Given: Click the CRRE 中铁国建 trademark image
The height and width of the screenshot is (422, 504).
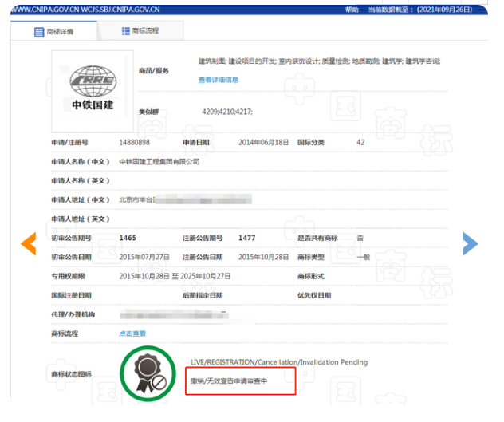Looking at the screenshot, I should click(x=93, y=91).
